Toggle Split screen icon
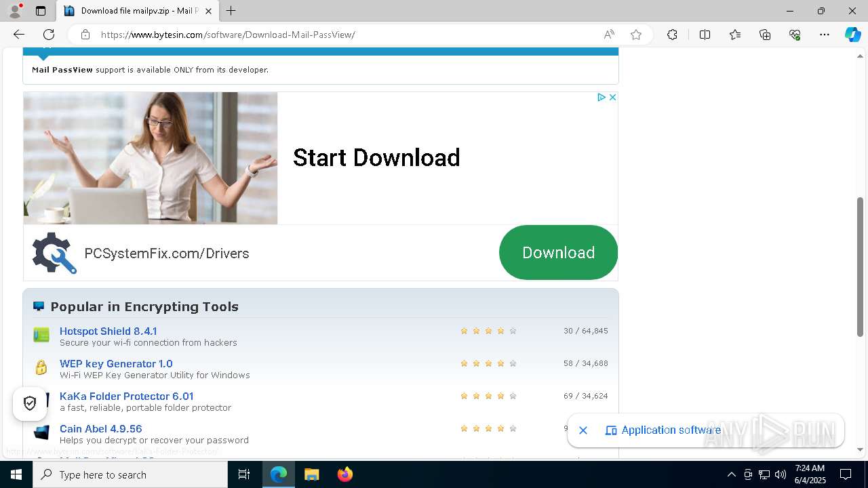868x488 pixels. tap(705, 35)
